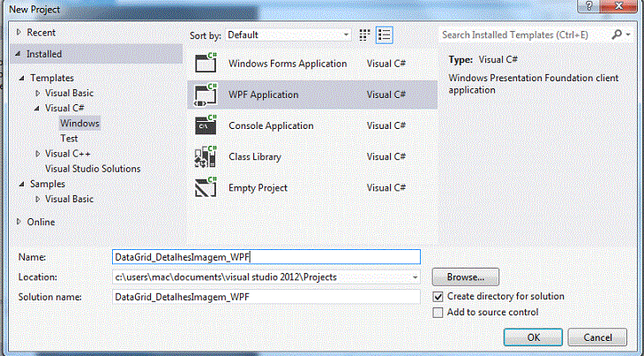Select the Console Application template name
644x356 pixels.
(x=271, y=125)
